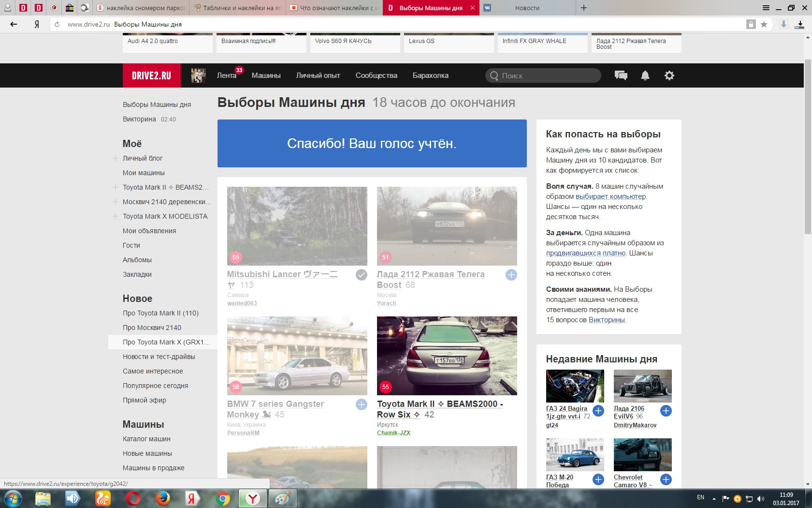This screenshot has width=812, height=508.
Task: Click the Yandex 'Я' home button
Action: click(37, 24)
